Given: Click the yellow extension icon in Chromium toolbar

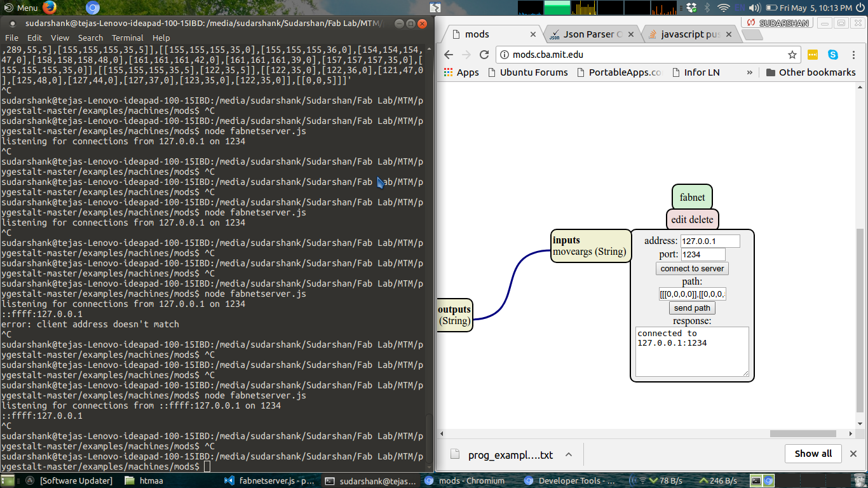Looking at the screenshot, I should coord(812,55).
